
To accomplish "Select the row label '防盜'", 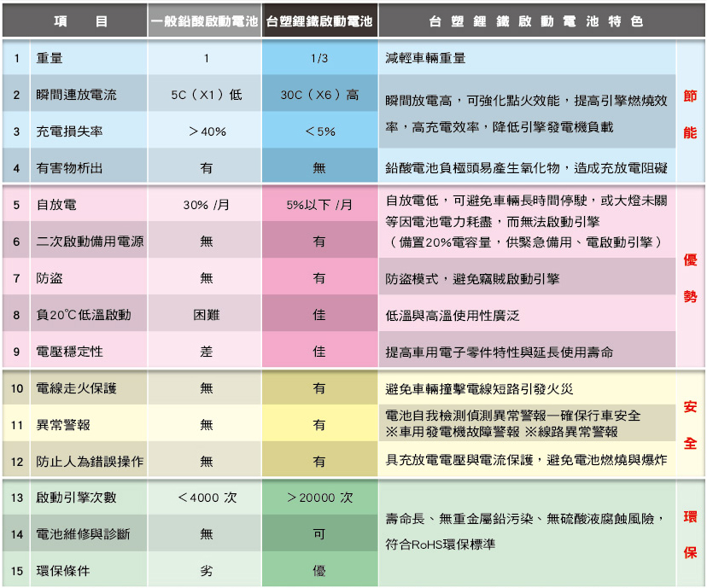I will (x=50, y=278).
